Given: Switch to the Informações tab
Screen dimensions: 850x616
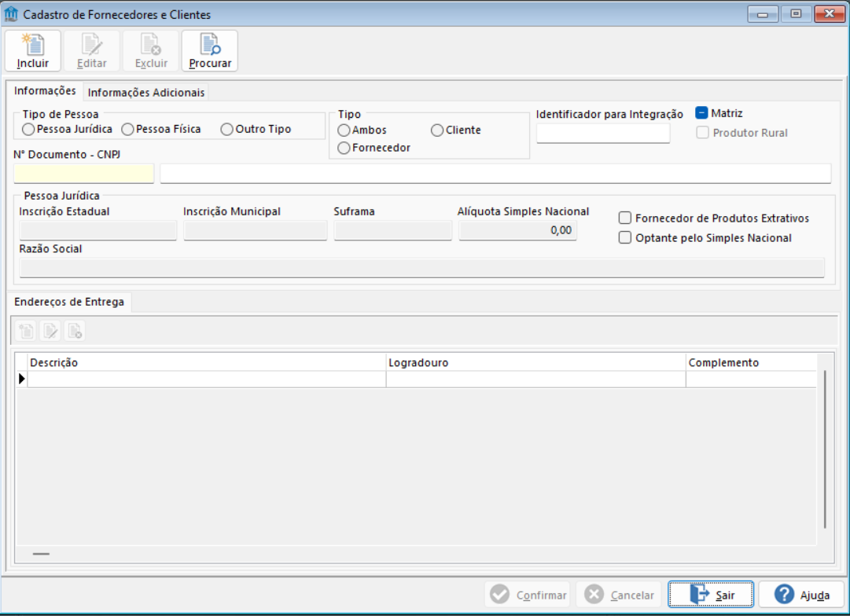Looking at the screenshot, I should [x=45, y=91].
